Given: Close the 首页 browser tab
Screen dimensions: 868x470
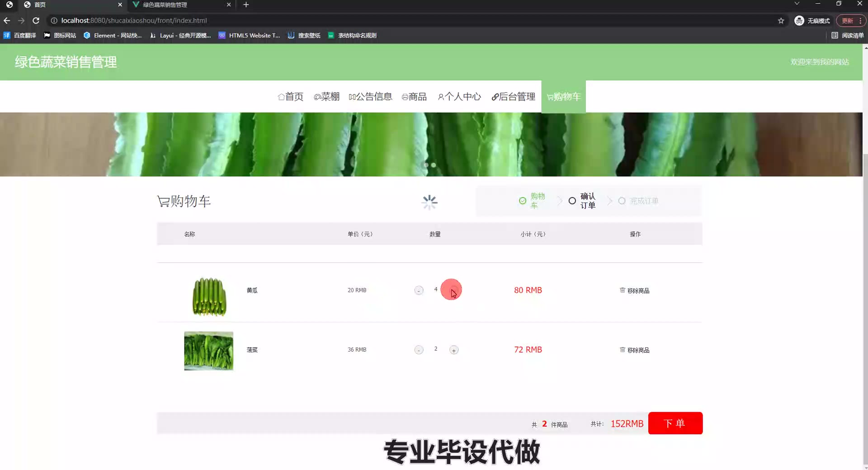Looking at the screenshot, I should (120, 5).
